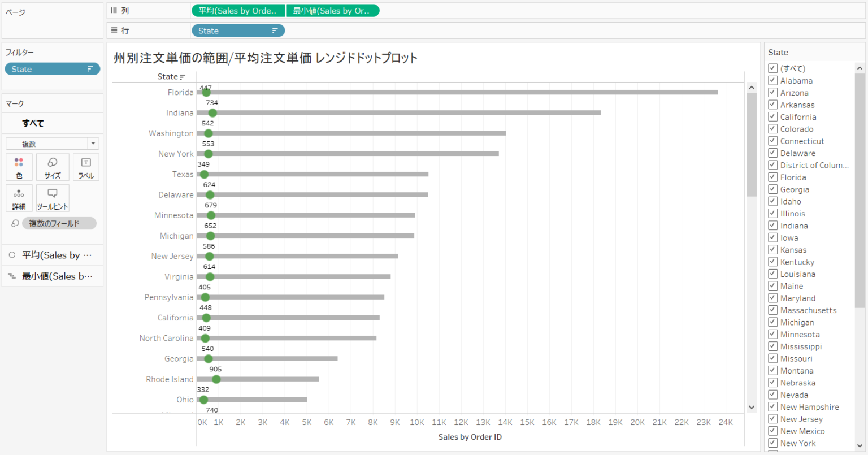Open the Tooltip (ツールヒント) property in the Marks card

(52, 198)
